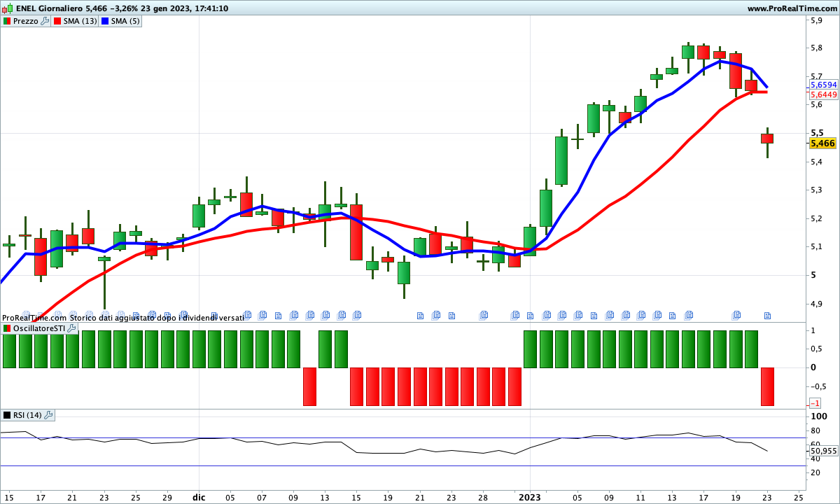This screenshot has height=504, width=840.
Task: Click the last red candle on 23 gen
Action: pos(767,139)
